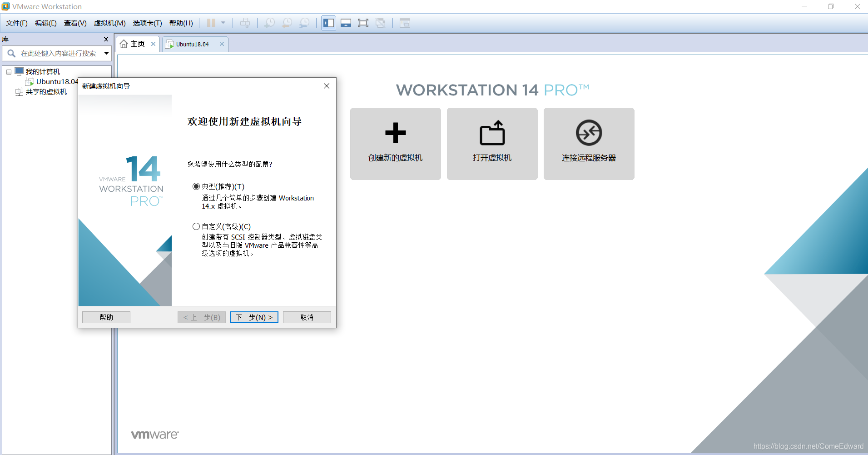868x455 pixels.
Task: Click the 取消 button in wizard
Action: click(x=307, y=317)
